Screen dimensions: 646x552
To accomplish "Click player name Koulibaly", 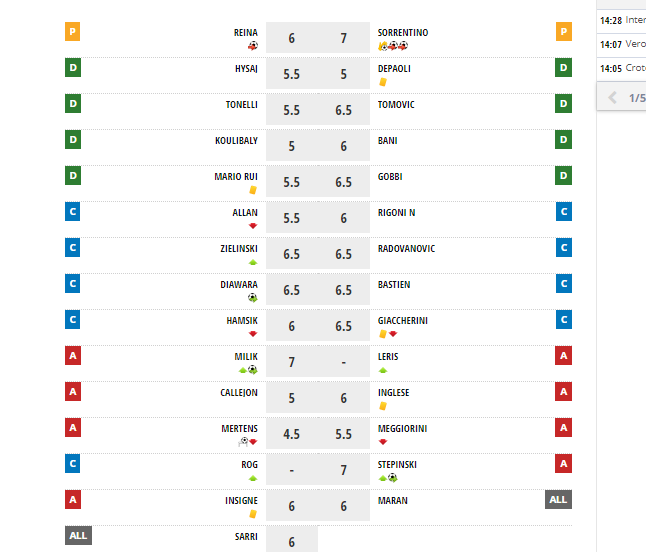I will tap(236, 141).
